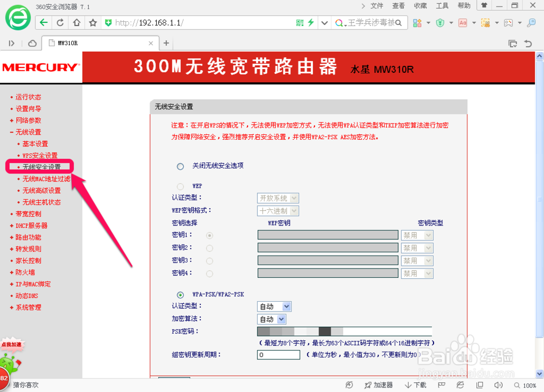Image resolution: width=544 pixels, height=392 pixels.
Task: Open the extensions grid icon
Action: pos(417,23)
